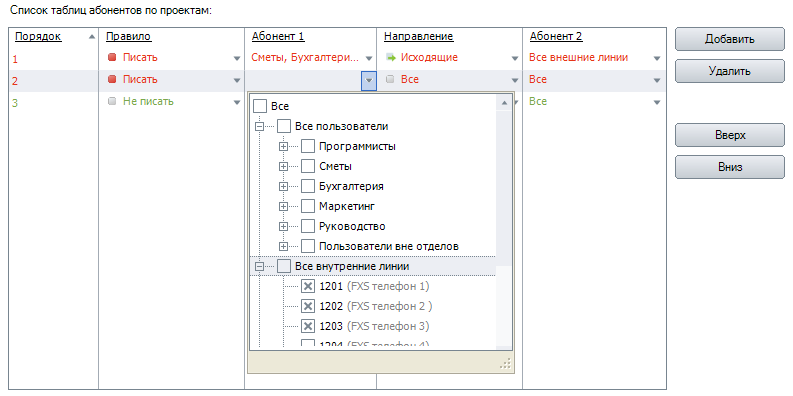Open row 2 Правило dropdown arrow
Screen dimensions: 793x396
coord(237,80)
